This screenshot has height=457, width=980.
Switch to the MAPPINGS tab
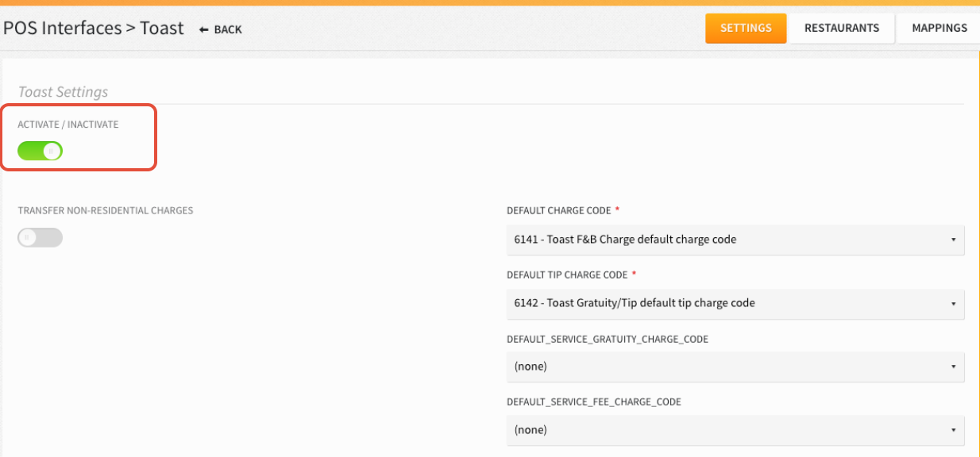click(x=939, y=28)
